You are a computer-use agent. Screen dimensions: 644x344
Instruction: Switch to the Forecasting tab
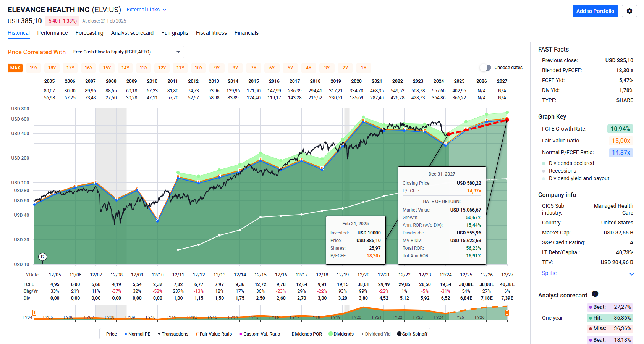(x=89, y=33)
